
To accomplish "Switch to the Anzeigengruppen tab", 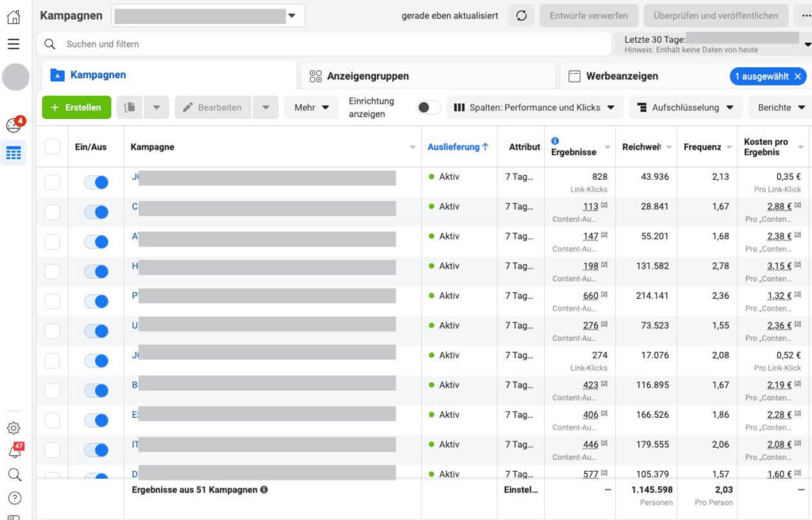I will tap(427, 76).
